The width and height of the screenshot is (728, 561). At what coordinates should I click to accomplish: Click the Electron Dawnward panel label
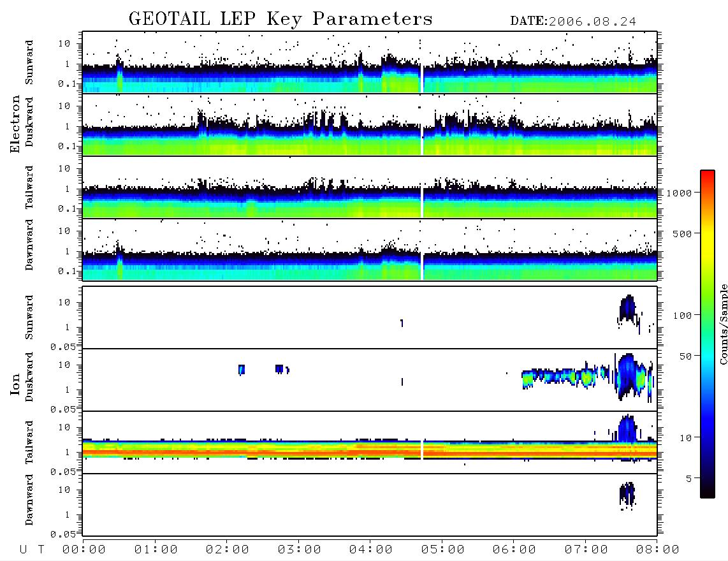point(29,245)
